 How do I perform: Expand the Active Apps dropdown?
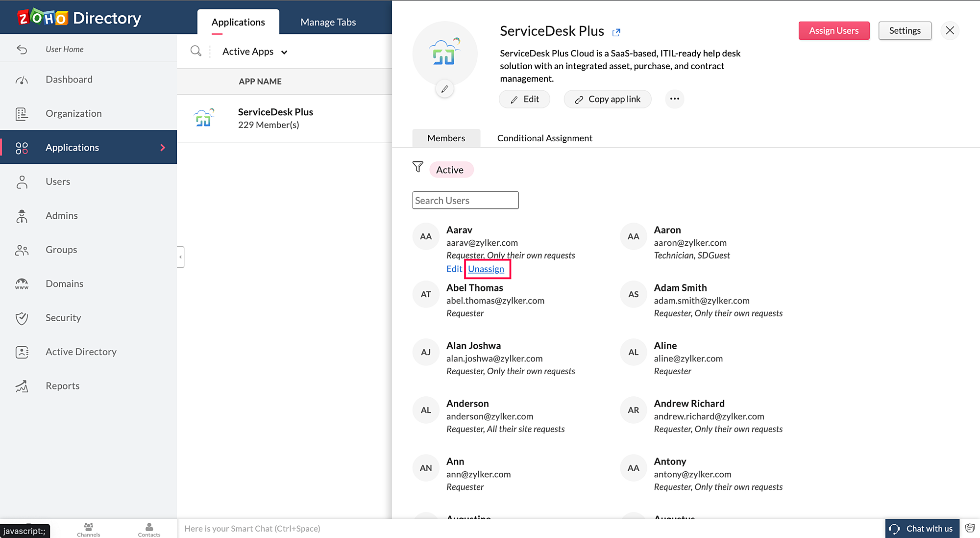click(255, 51)
